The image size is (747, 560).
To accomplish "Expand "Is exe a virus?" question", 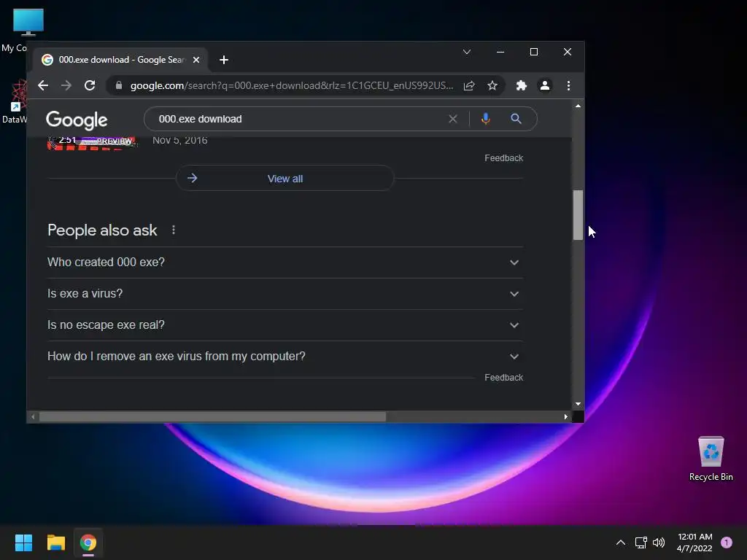I will click(x=285, y=294).
